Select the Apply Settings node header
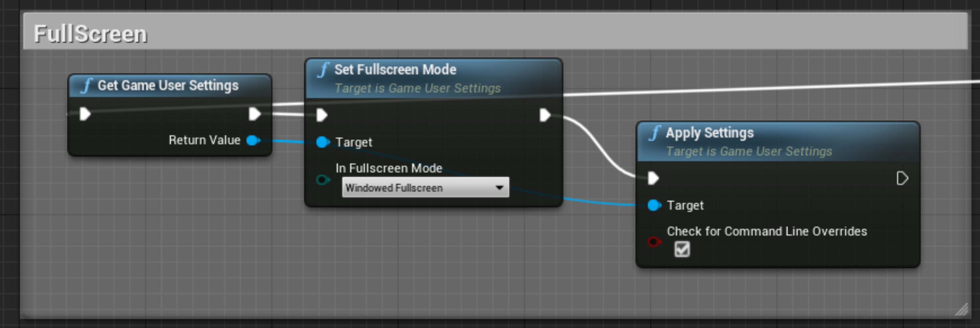Viewport: 980px width, 328px height. tap(778, 142)
